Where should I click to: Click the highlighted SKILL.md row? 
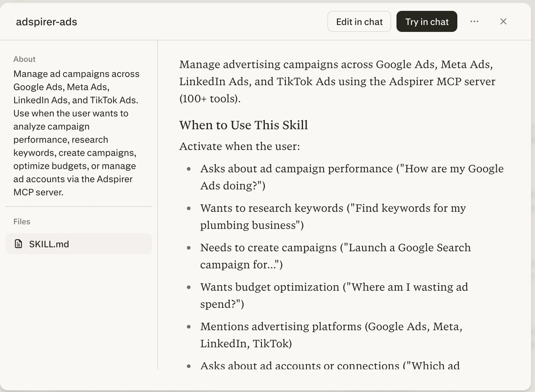[79, 244]
